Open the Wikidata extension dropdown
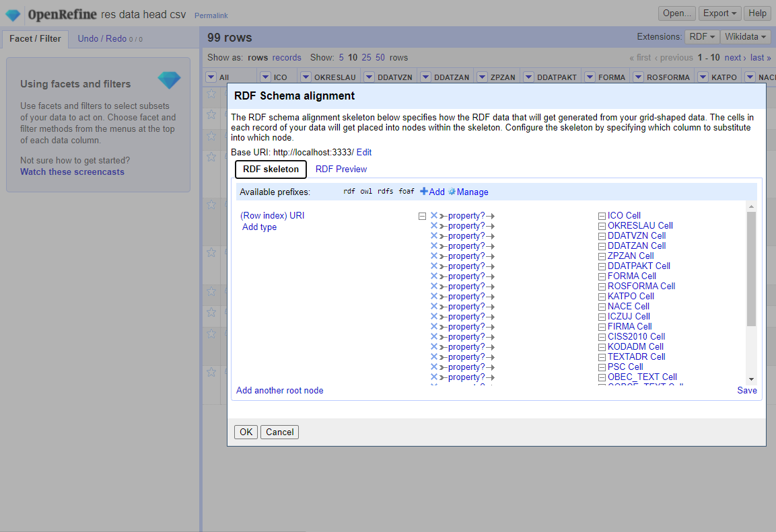 coord(745,36)
